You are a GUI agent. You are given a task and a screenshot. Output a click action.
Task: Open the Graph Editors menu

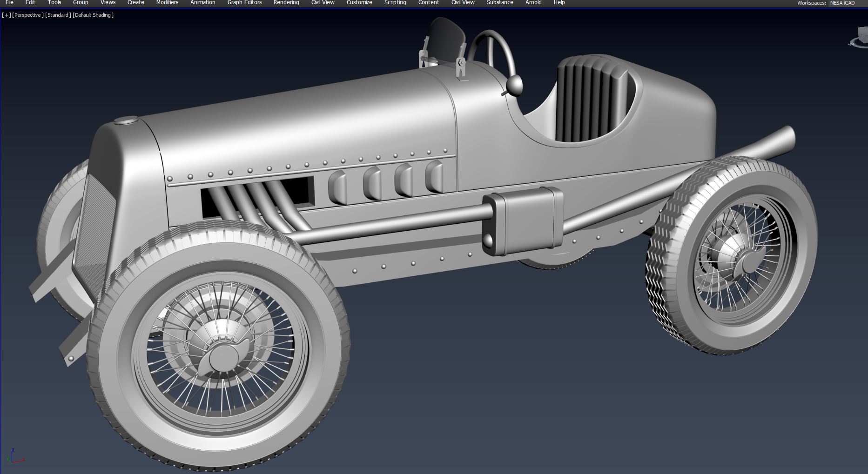coord(244,3)
